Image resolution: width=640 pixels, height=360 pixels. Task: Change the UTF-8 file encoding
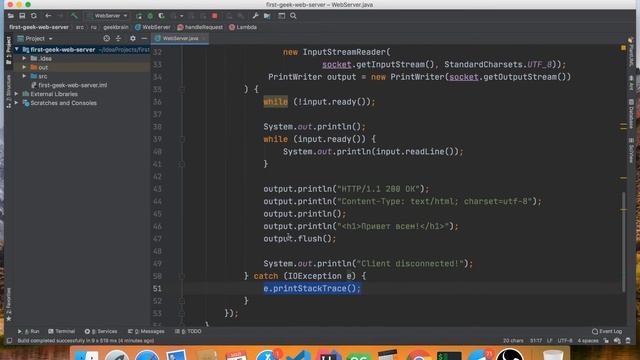565,341
